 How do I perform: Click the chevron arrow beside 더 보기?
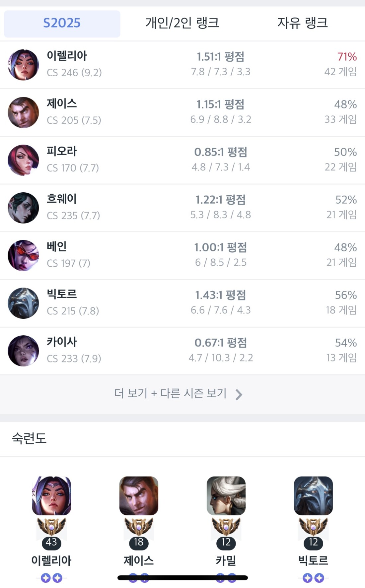[239, 395]
